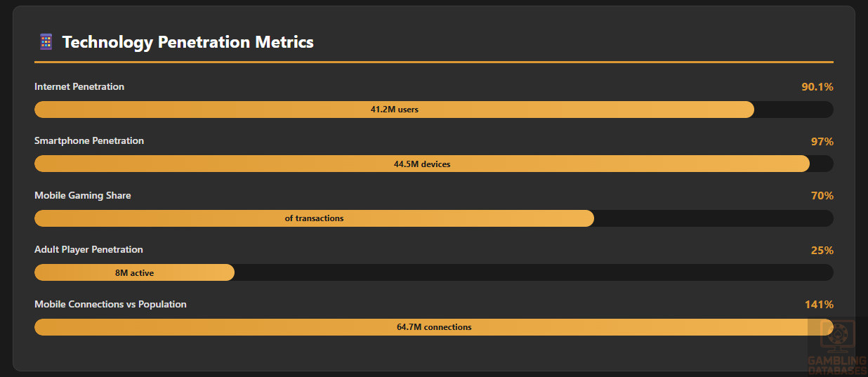868x377 pixels.
Task: Click the 90.1% internet penetration value
Action: [817, 87]
